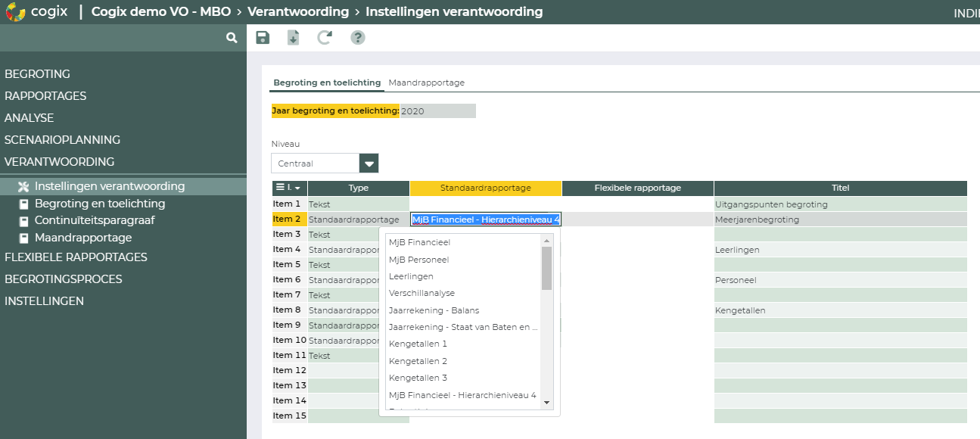The width and height of the screenshot is (980, 439).
Task: Navigate to FLEXIBELE RAPPORTAGES
Action: coord(76,257)
